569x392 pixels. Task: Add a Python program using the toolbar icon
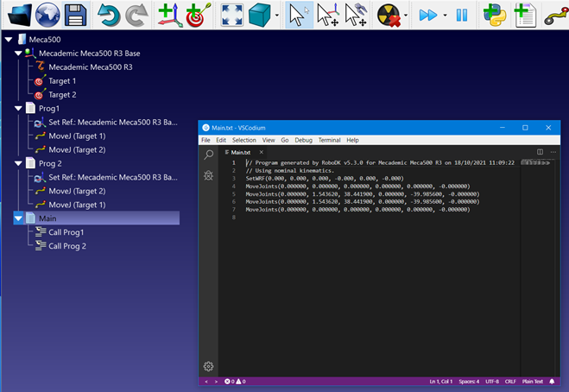(x=495, y=15)
